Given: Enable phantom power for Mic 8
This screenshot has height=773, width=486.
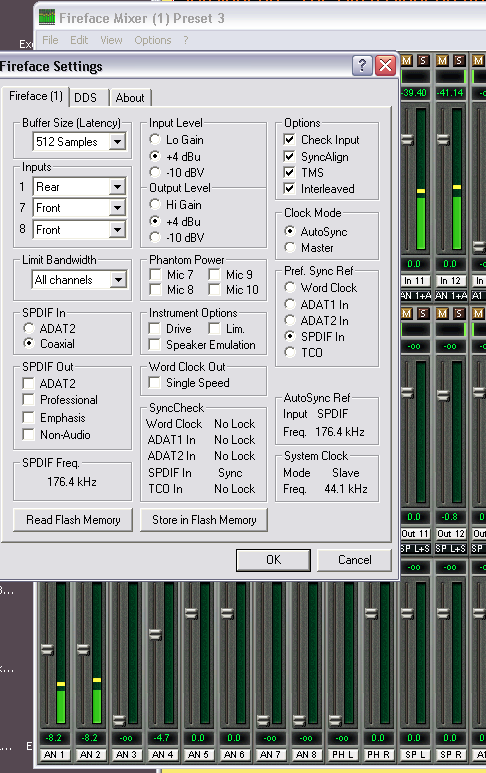Looking at the screenshot, I should [155, 289].
